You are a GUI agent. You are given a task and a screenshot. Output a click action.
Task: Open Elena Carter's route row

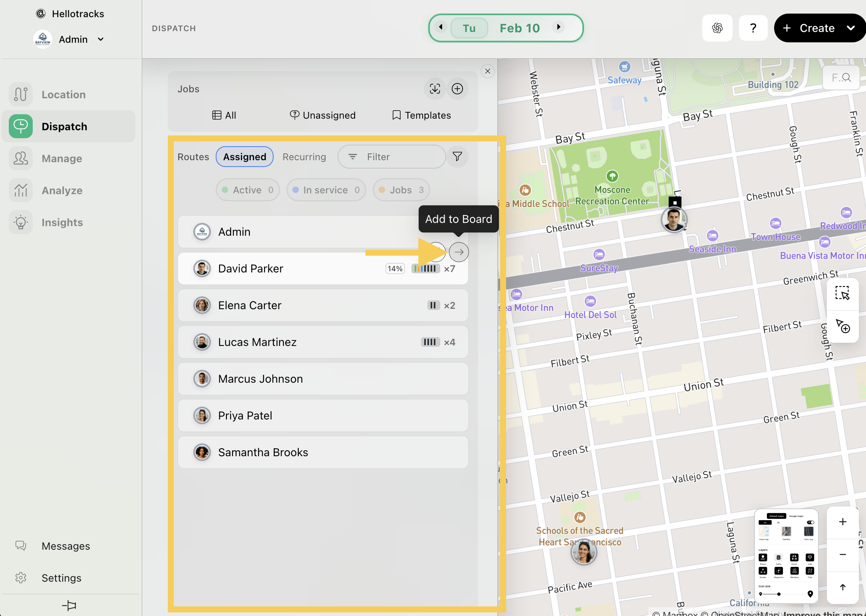pyautogui.click(x=323, y=305)
